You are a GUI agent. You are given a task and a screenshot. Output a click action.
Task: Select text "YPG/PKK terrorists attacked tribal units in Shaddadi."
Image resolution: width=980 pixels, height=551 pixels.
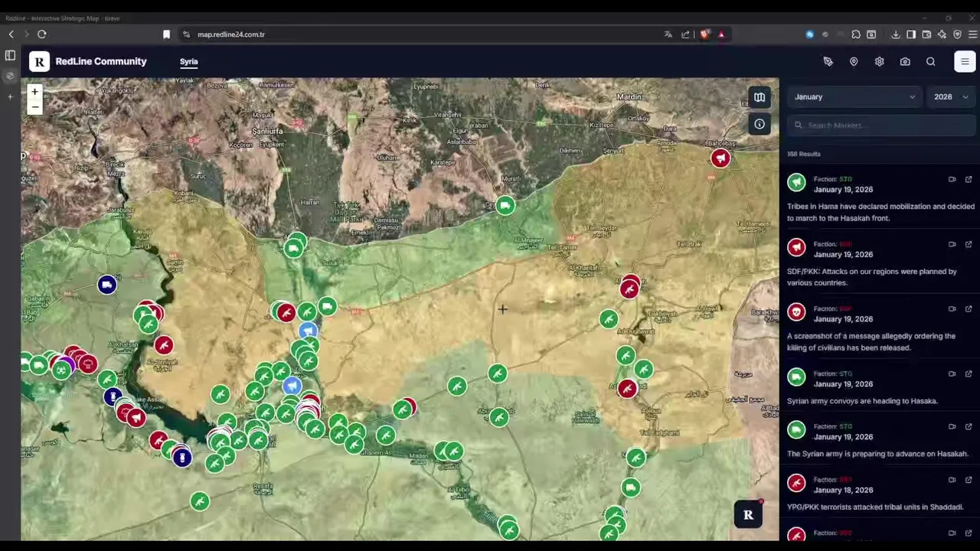[x=875, y=507]
